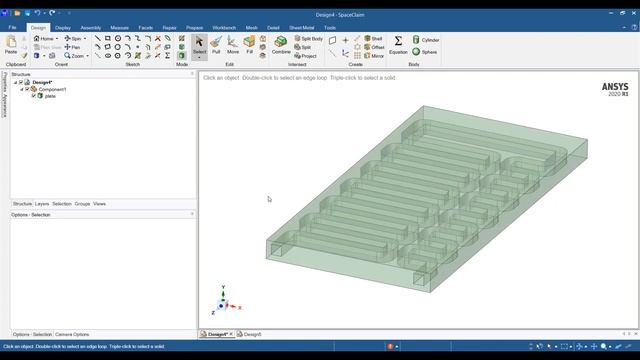
Task: Close the Design4 document tab
Action: 231,334
